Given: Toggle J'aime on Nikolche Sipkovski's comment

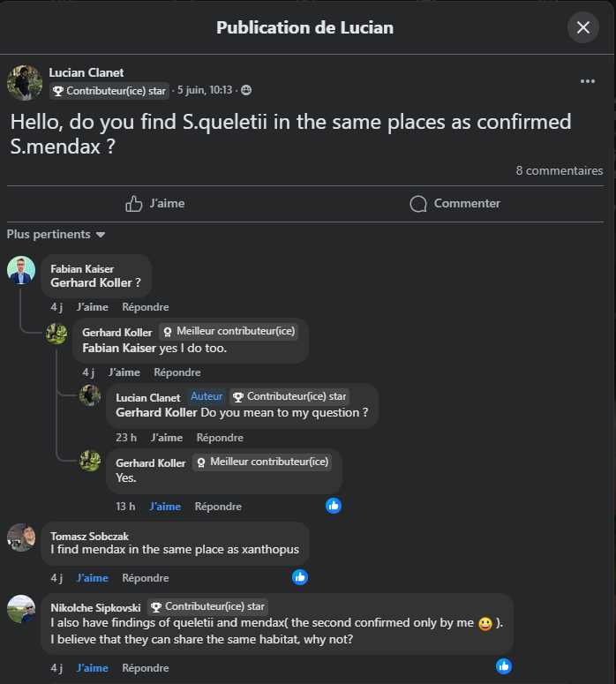Looking at the screenshot, I should [92, 668].
